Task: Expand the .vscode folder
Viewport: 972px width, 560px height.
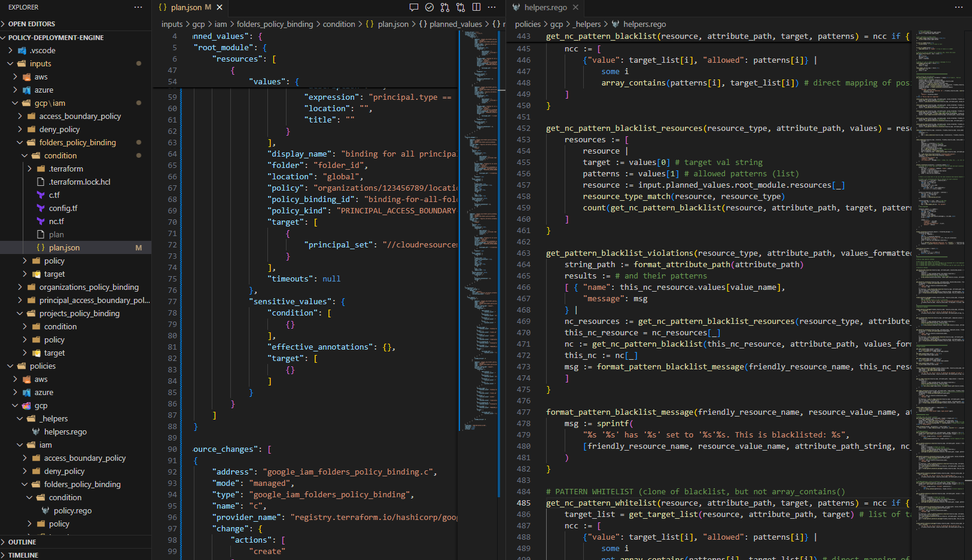Action: 42,50
